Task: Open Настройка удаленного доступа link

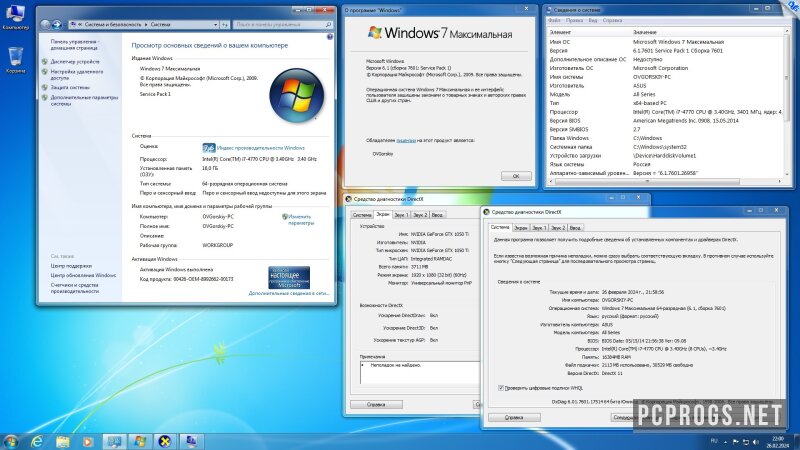Action: click(77, 75)
